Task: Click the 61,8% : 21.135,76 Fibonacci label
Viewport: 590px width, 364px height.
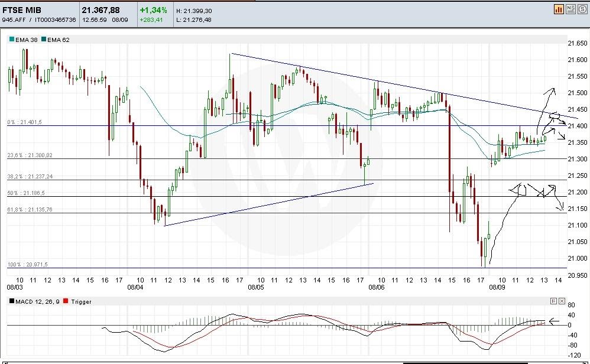Action: point(30,209)
